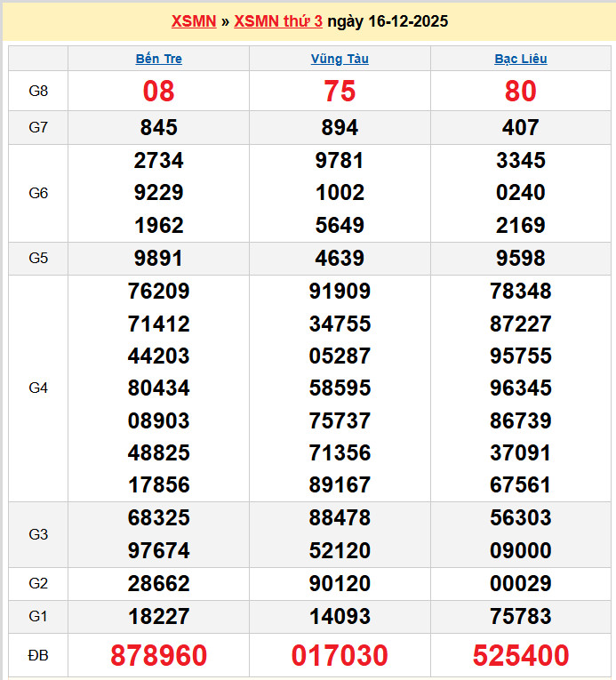Click the special prize number 878960
The width and height of the screenshot is (616, 680).
pyautogui.click(x=159, y=656)
